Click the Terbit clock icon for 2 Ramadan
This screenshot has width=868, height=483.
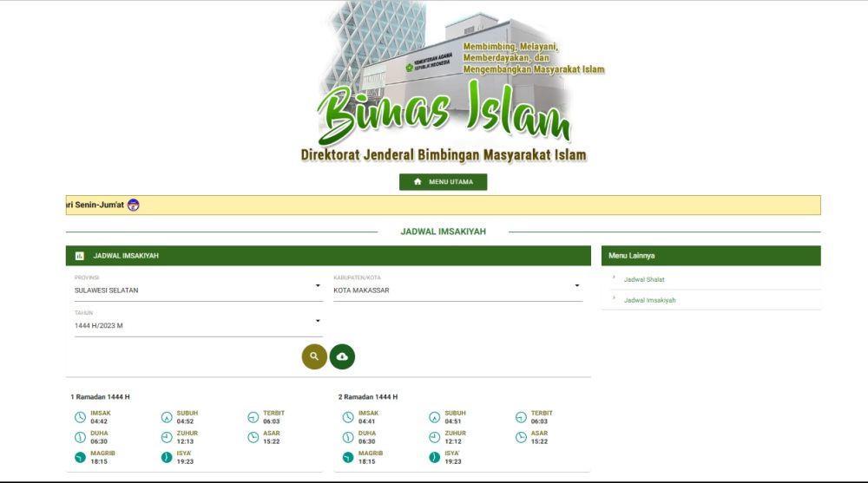click(521, 417)
